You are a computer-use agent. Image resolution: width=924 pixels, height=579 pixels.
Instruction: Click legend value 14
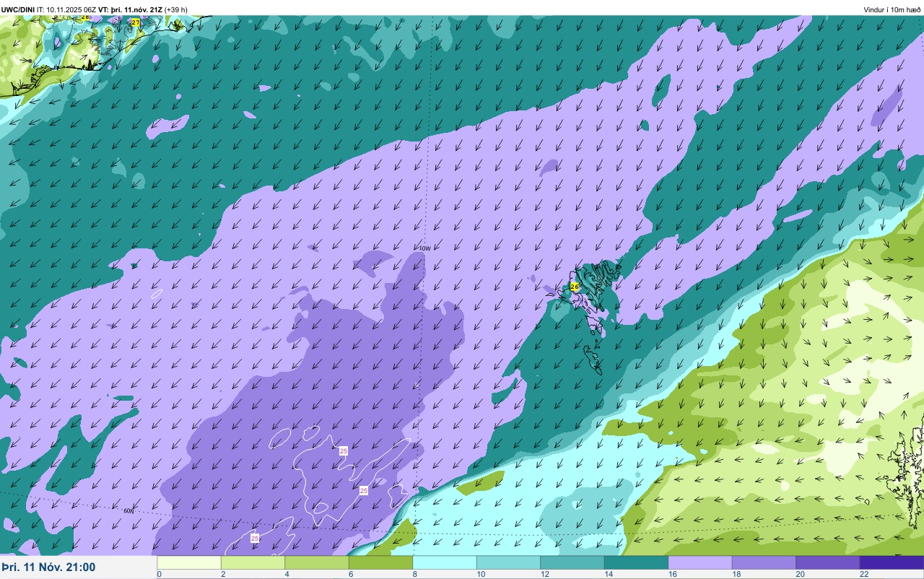tap(608, 574)
